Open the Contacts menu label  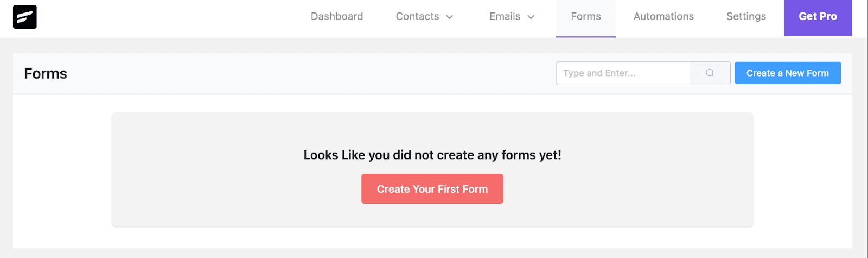[x=417, y=17]
